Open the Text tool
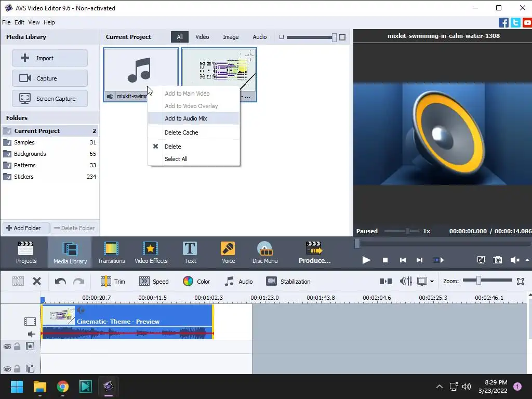The image size is (532, 399). [190, 252]
